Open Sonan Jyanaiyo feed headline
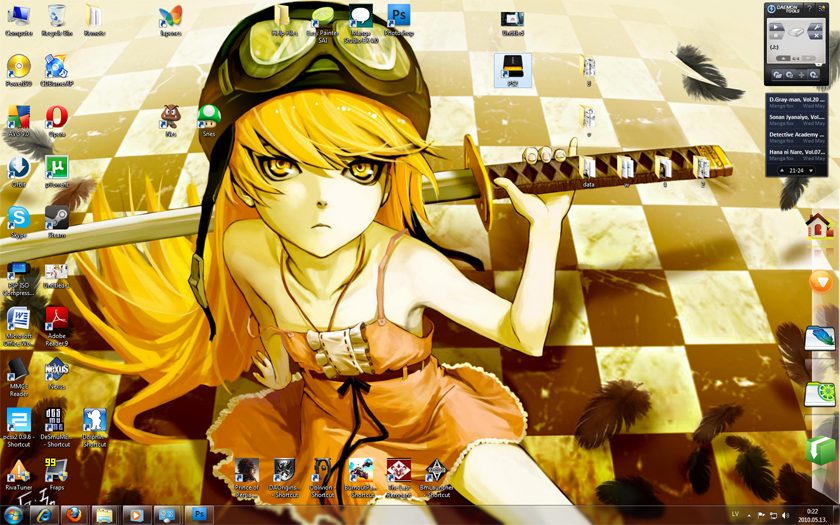Screen dimensions: 840x525 click(x=797, y=117)
